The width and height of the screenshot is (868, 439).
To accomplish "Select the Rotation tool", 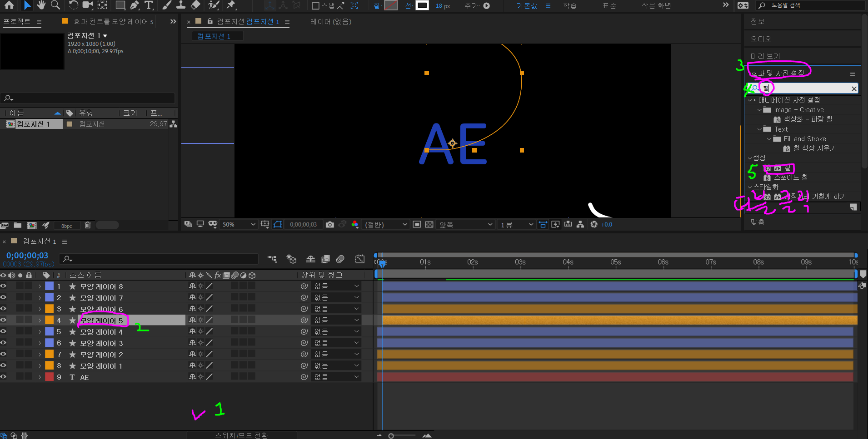I will pos(73,5).
